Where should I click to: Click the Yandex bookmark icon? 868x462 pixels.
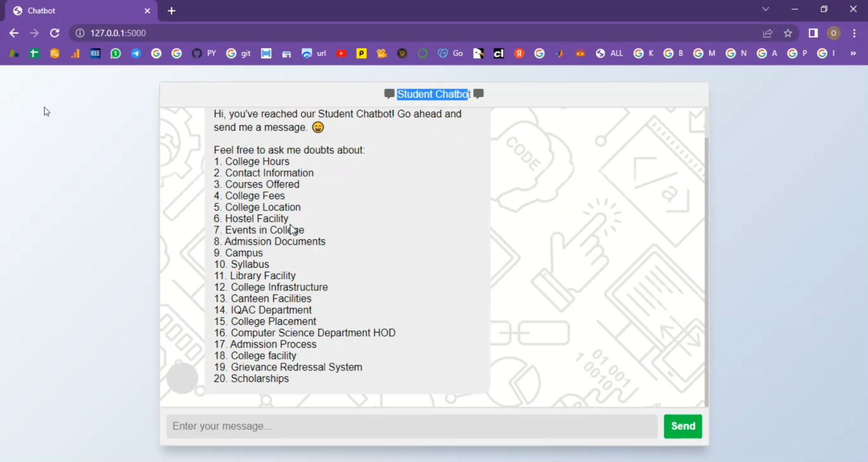(519, 54)
